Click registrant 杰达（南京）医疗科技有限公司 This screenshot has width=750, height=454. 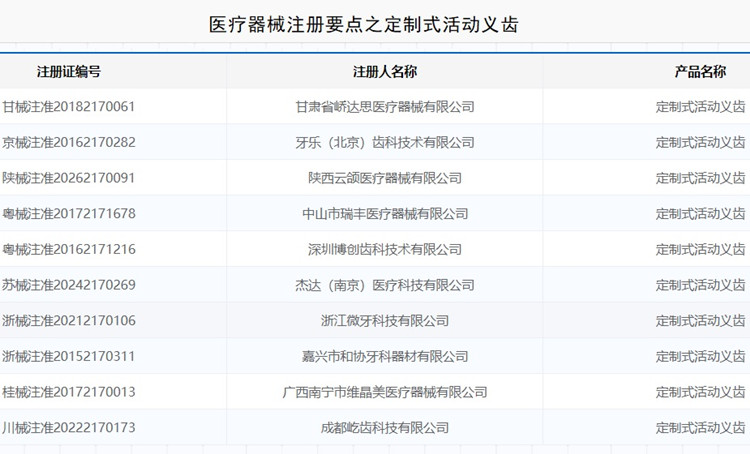[x=385, y=285]
